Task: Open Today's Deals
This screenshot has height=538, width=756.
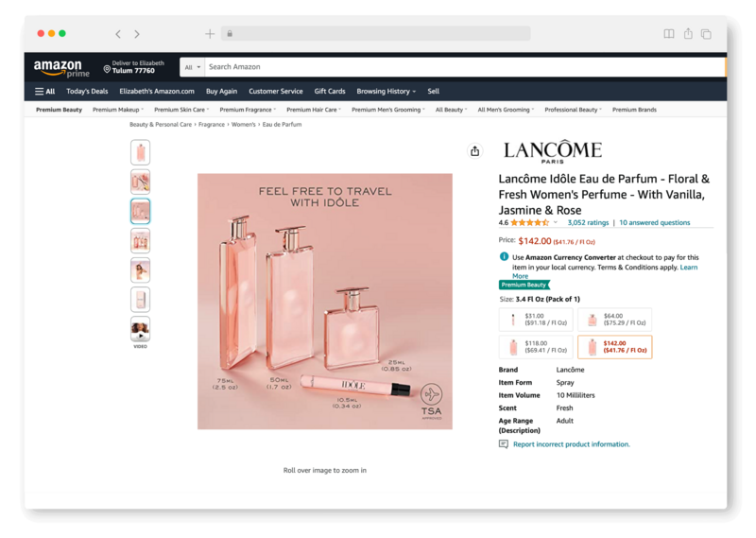Action: [87, 91]
